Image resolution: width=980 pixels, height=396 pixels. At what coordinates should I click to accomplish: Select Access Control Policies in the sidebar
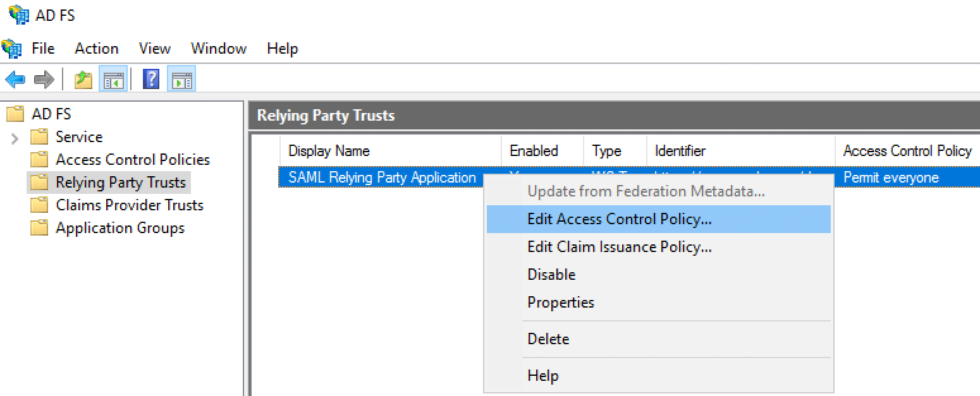pos(131,159)
